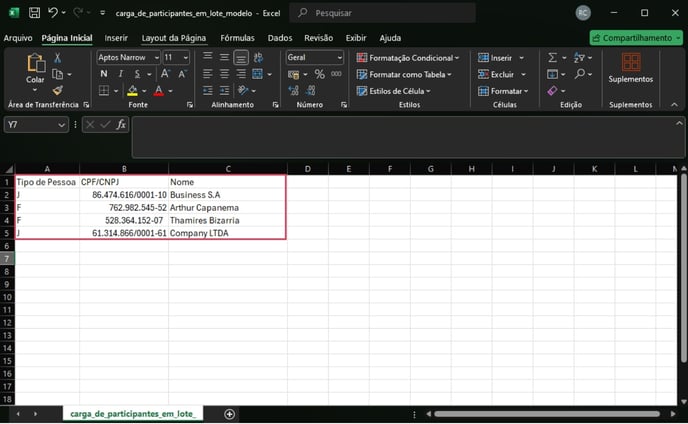This screenshot has width=688, height=424.
Task: Toggle middle vertical alignment
Action: coord(224,57)
